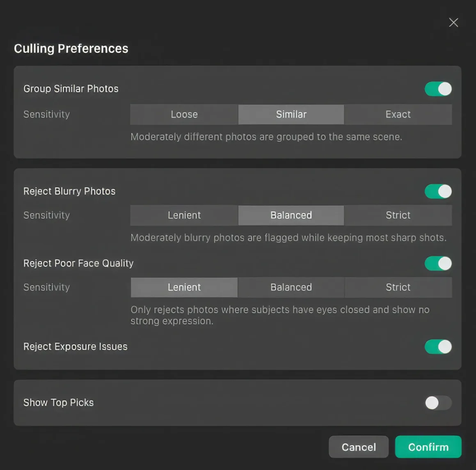476x470 pixels.
Task: Select Loose grouping sensitivity
Action: pyautogui.click(x=184, y=115)
